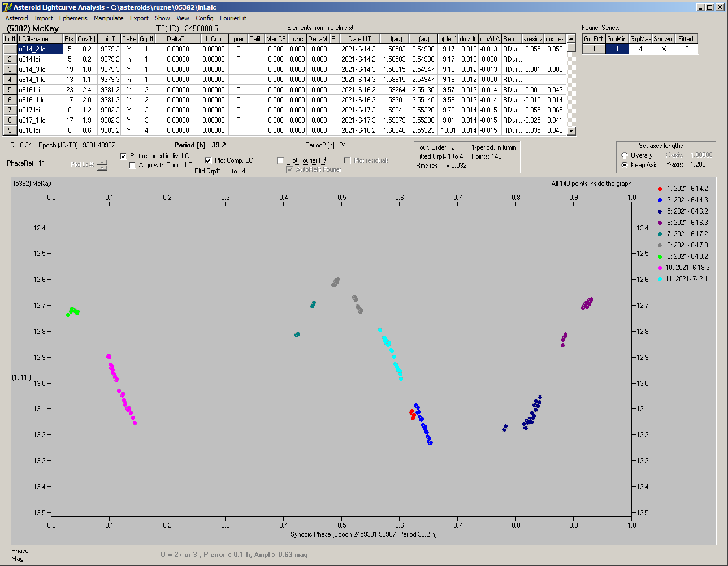
Task: Click green legend dot for 9; 2021-6-18.2
Action: (661, 256)
